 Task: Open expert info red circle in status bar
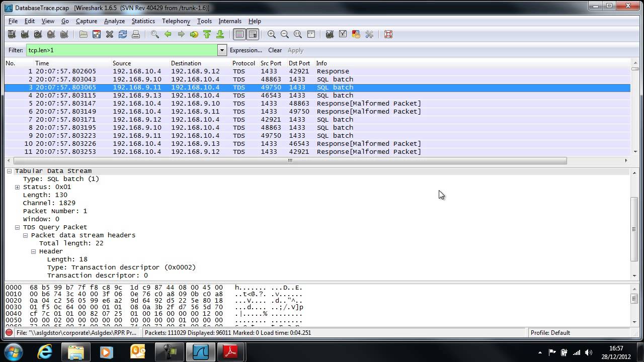[x=9, y=333]
